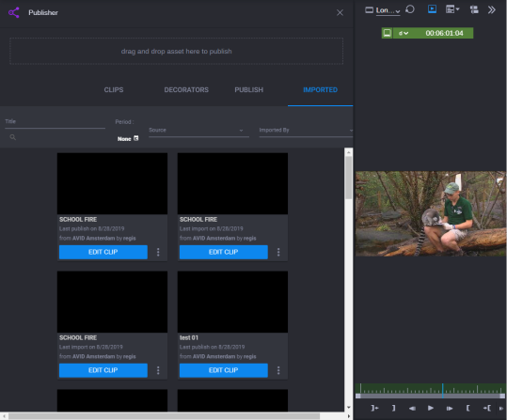Click the green timeline ruler
Viewport: 507px width, 420px height.
pos(430,388)
